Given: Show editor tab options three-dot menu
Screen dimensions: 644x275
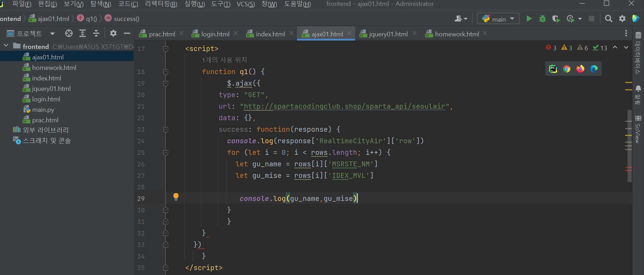Looking at the screenshot, I should (x=626, y=33).
